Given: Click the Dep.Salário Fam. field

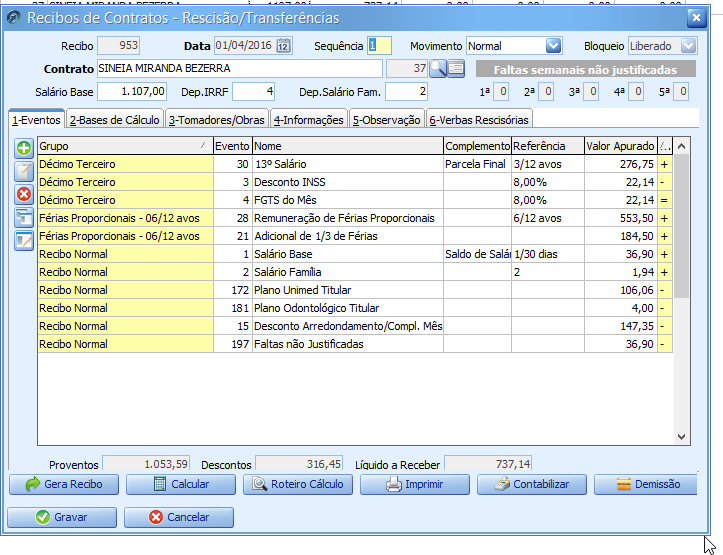Looking at the screenshot, I should tap(406, 91).
